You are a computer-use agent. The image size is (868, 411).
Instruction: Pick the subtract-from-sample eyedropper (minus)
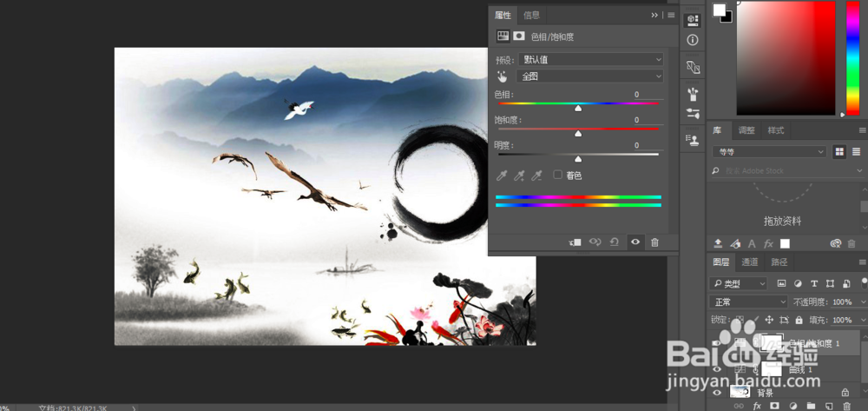pyautogui.click(x=536, y=176)
